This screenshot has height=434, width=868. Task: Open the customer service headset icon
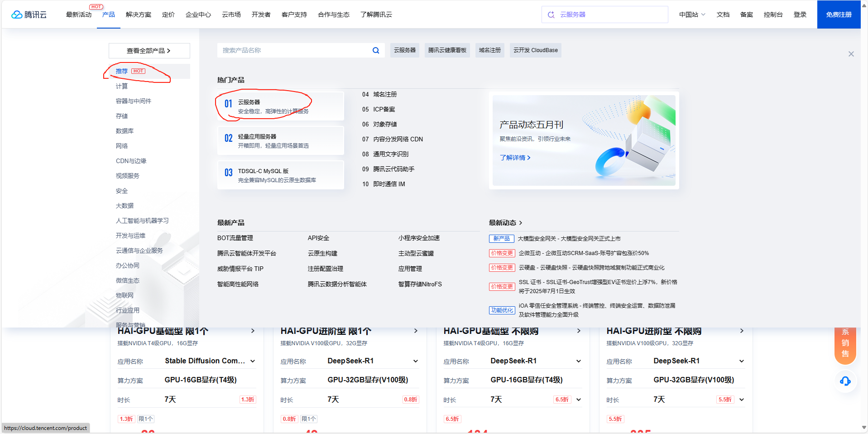[845, 381]
